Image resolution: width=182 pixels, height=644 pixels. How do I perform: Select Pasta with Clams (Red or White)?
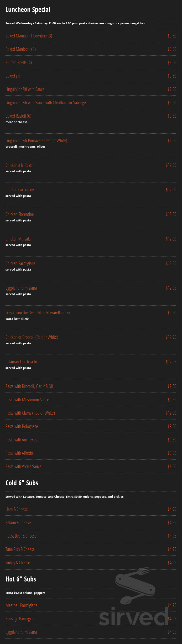pos(30,413)
